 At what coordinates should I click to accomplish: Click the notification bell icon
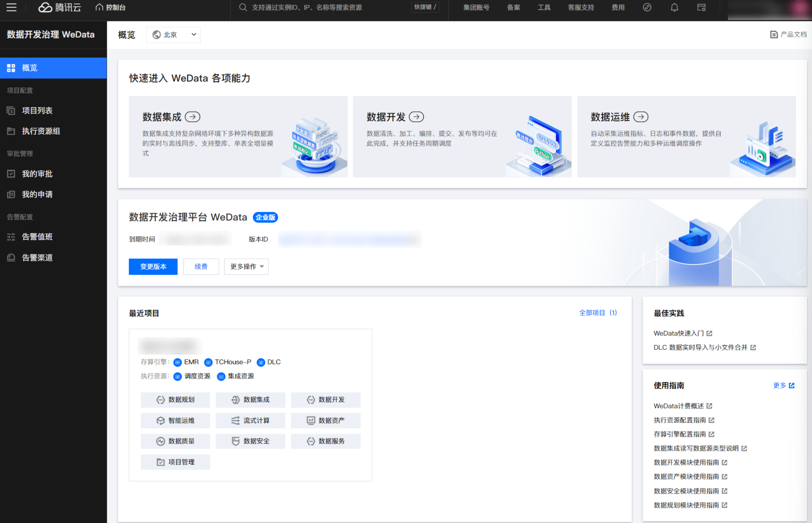click(674, 7)
